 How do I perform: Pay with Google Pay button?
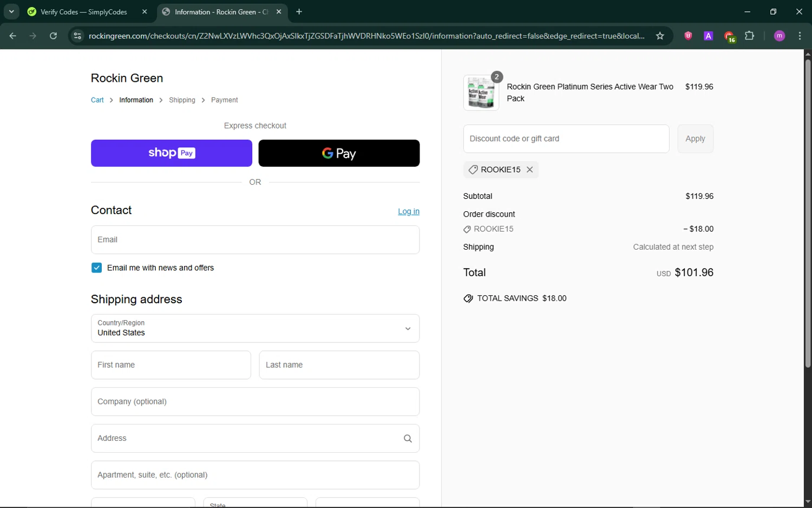[x=339, y=153]
